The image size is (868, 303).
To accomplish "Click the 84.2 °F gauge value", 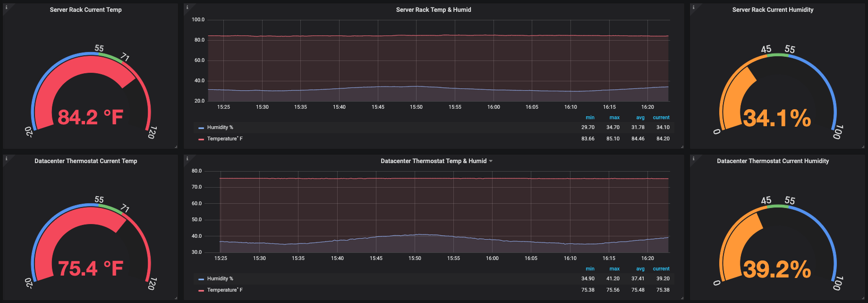I will pos(90,117).
